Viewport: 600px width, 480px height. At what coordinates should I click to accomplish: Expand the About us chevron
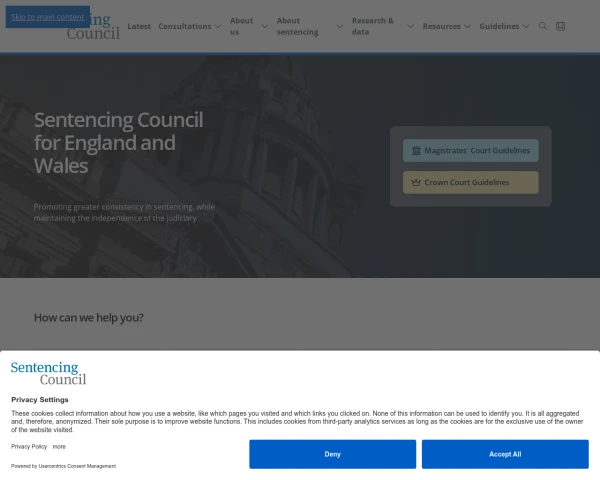(x=264, y=26)
